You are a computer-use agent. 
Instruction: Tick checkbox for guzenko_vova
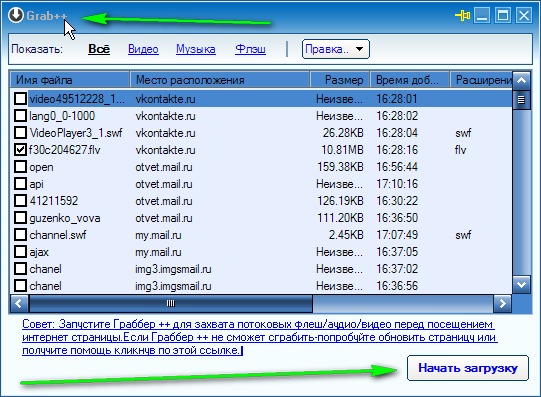coord(20,218)
